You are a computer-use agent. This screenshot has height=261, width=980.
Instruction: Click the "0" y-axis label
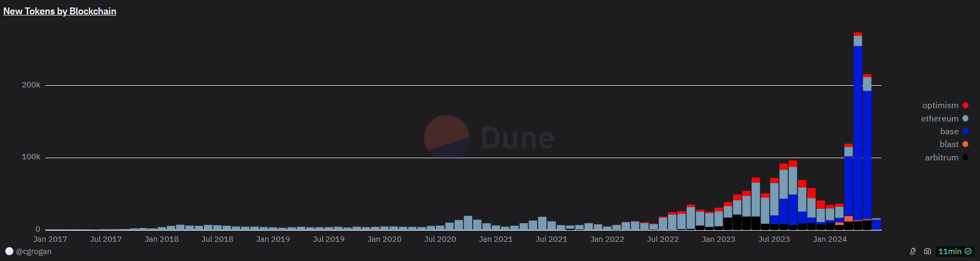pyautogui.click(x=38, y=229)
